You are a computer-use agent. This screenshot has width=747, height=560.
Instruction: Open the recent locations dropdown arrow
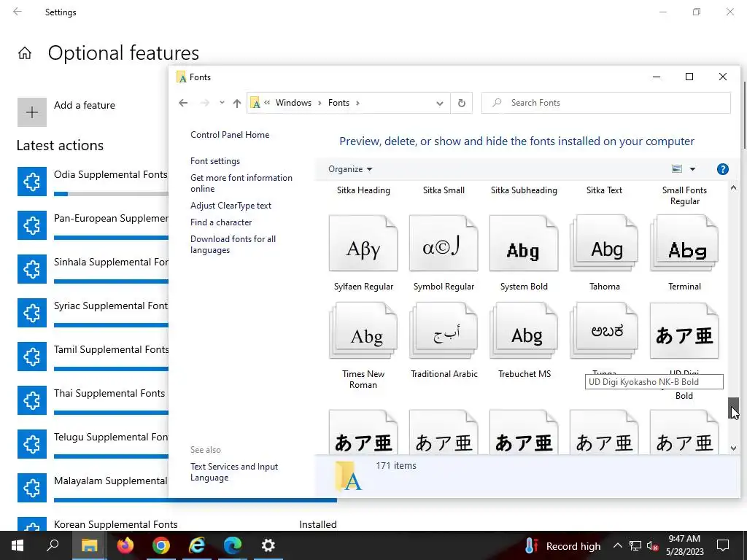click(x=222, y=103)
